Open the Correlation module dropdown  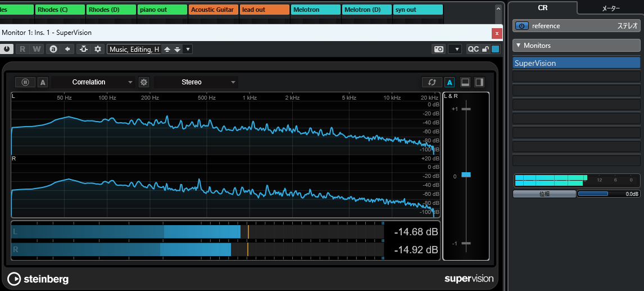pyautogui.click(x=93, y=82)
